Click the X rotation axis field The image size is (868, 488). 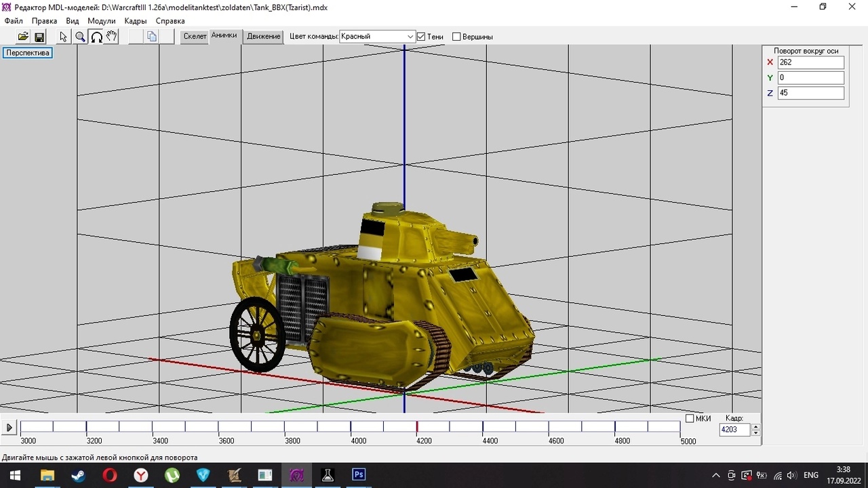(810, 62)
